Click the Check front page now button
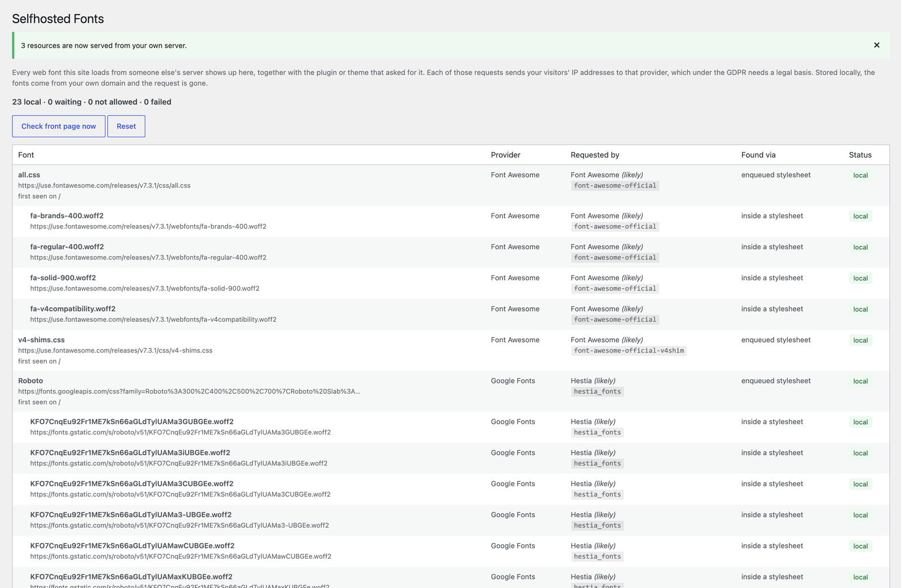 [x=59, y=126]
